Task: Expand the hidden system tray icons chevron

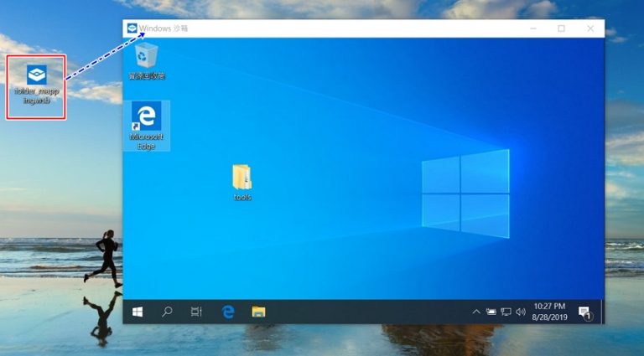Action: point(476,312)
